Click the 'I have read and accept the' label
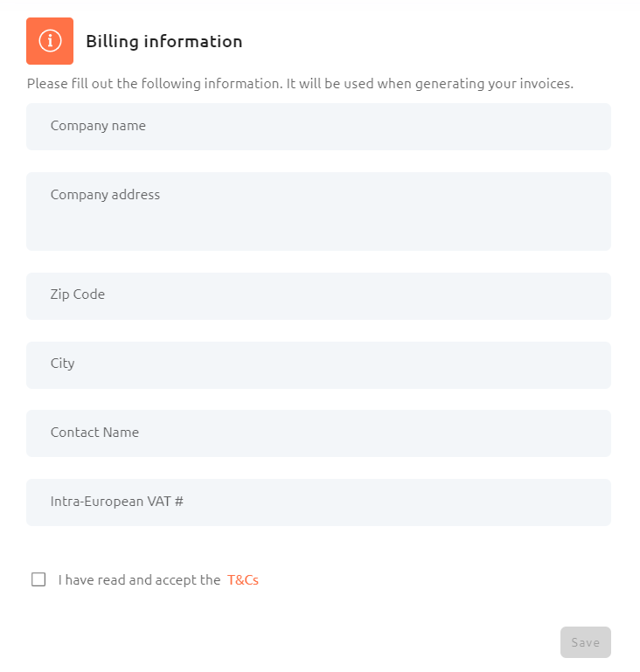The image size is (640, 672). coord(139,580)
